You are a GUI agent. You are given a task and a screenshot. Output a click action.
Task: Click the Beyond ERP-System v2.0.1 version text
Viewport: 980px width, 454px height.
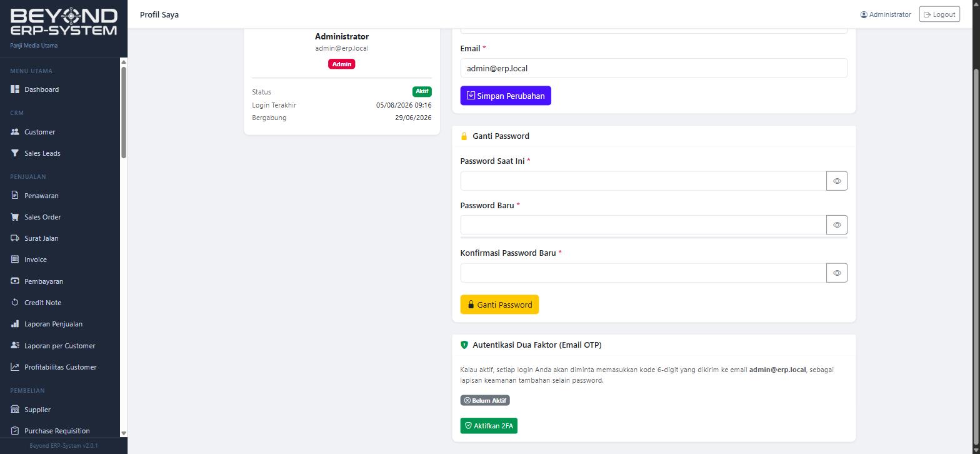pyautogui.click(x=64, y=446)
